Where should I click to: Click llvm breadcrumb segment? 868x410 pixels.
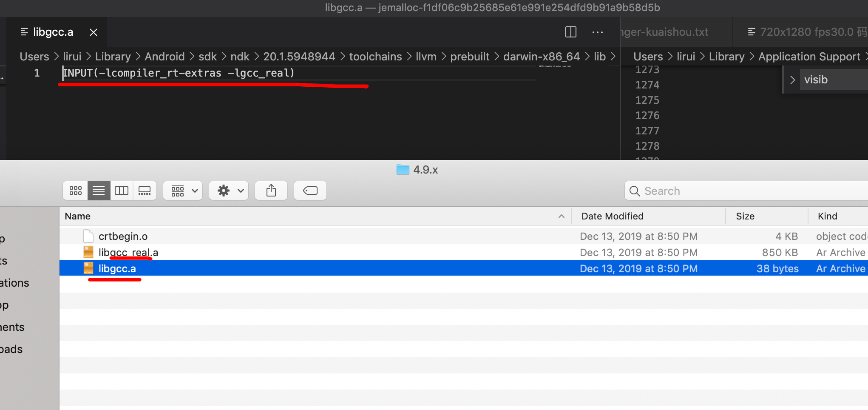pos(426,57)
